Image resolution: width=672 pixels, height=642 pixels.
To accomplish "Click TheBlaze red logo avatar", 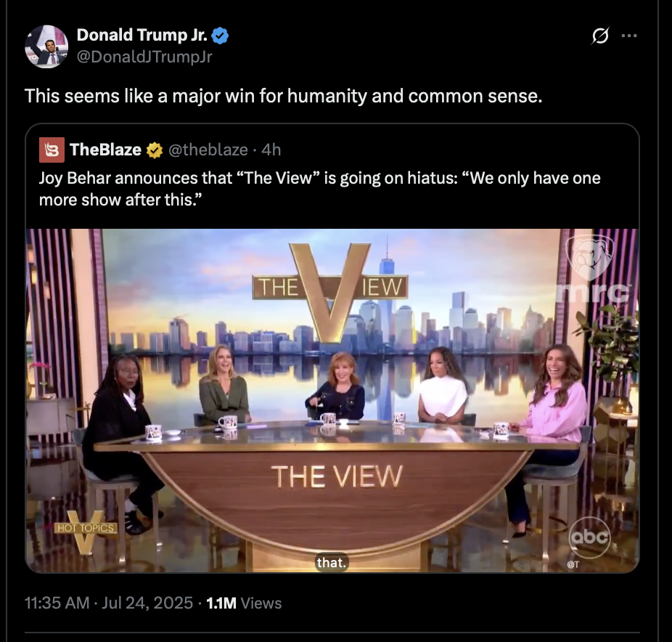I will (52, 150).
